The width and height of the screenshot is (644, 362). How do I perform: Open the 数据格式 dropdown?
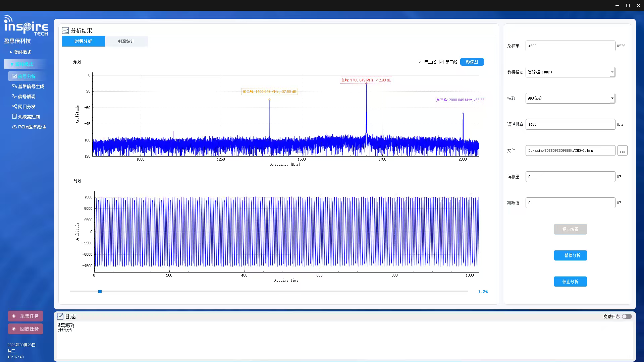coord(570,72)
